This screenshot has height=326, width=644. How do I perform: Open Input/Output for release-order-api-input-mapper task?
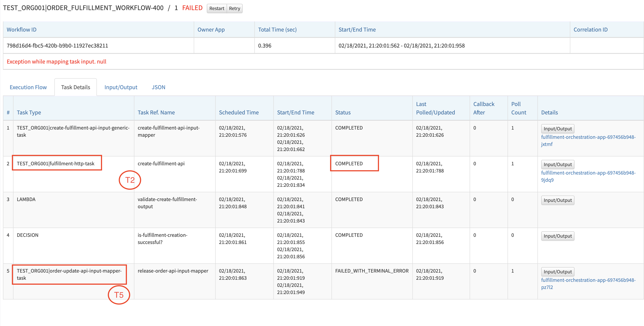[557, 272]
